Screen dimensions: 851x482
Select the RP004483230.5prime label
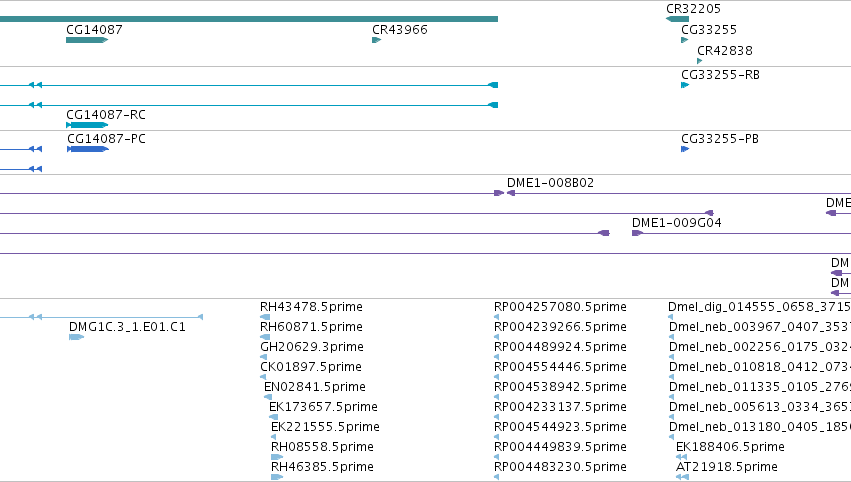tap(560, 467)
